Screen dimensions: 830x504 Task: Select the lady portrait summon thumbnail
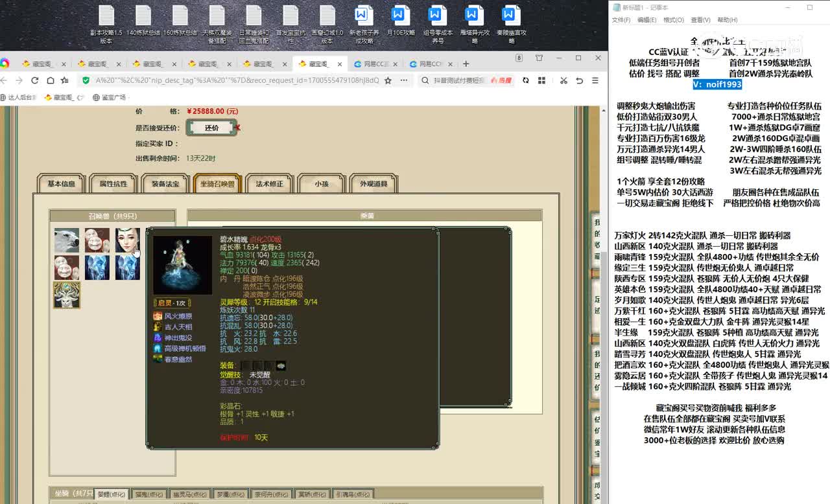point(128,240)
